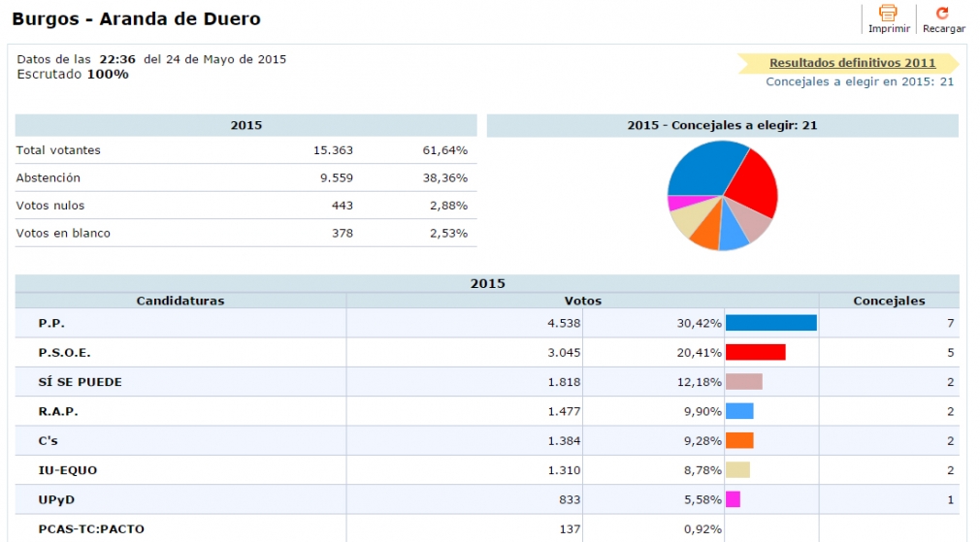Click the 20,41% percentage for P.S.O.E.
The image size is (980, 542).
pyautogui.click(x=700, y=353)
